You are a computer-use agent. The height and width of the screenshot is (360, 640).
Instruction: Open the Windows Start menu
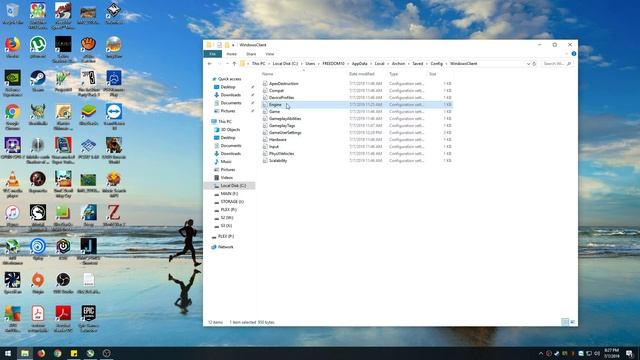(8, 353)
